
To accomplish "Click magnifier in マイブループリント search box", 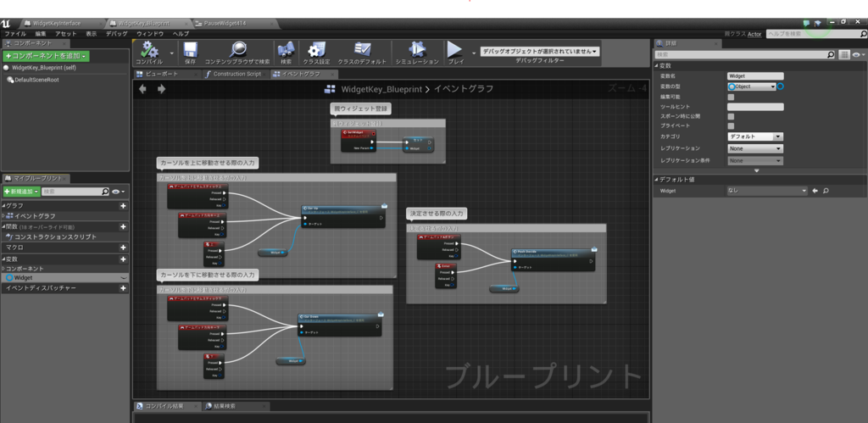I will pos(105,191).
